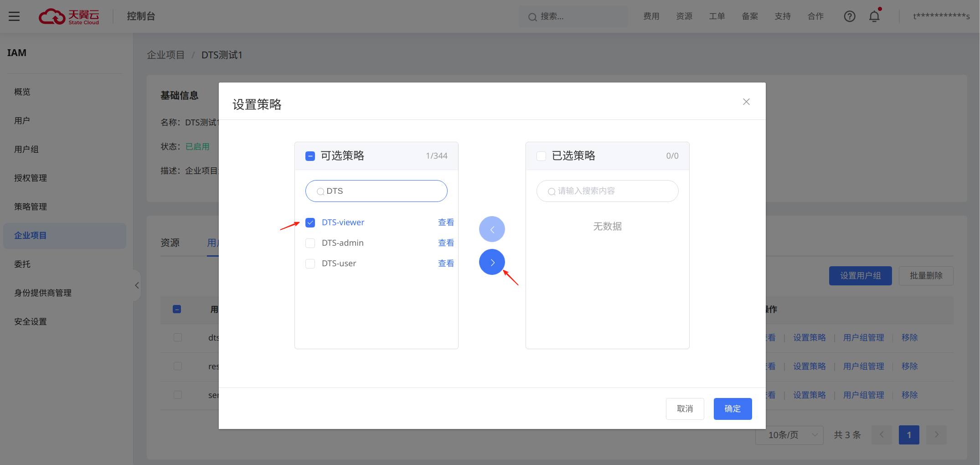Viewport: 980px width, 465px height.
Task: Click the notification bell icon
Action: click(874, 16)
